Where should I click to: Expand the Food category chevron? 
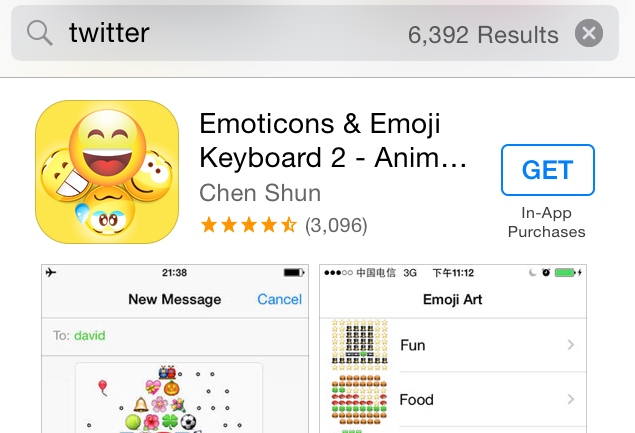571,399
